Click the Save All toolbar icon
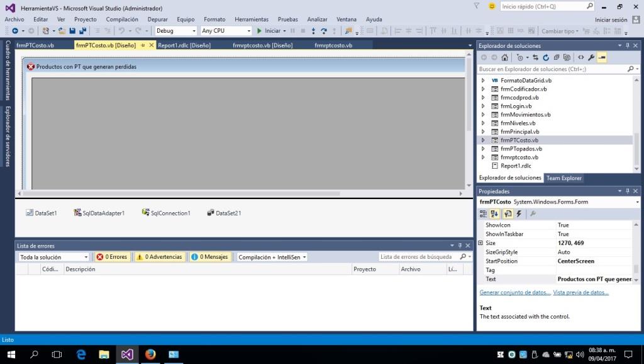 (82, 31)
